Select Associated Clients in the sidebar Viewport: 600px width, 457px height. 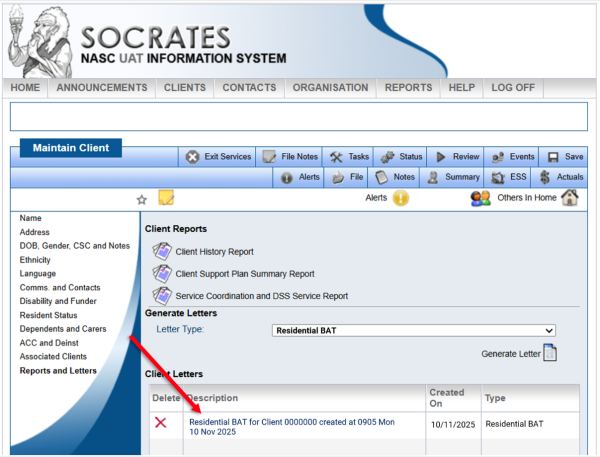pyautogui.click(x=53, y=357)
